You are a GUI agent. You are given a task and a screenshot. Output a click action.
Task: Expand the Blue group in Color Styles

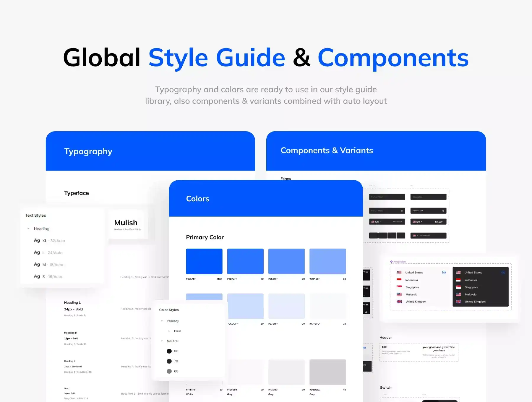(x=169, y=331)
